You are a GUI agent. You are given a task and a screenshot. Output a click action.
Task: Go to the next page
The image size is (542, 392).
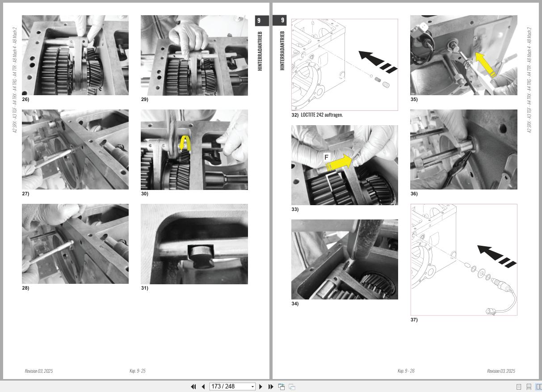(x=261, y=387)
